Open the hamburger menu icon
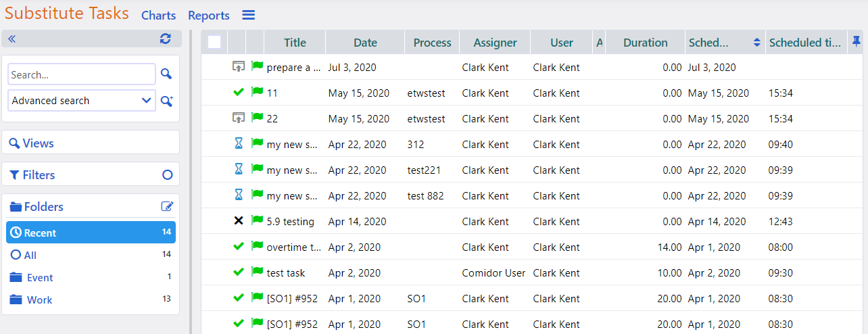Viewport: 868px width, 334px height. click(249, 16)
